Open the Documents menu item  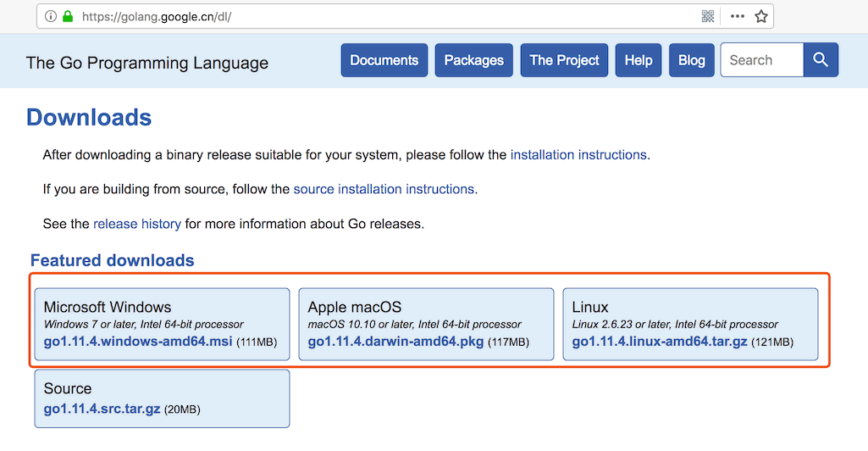[384, 60]
